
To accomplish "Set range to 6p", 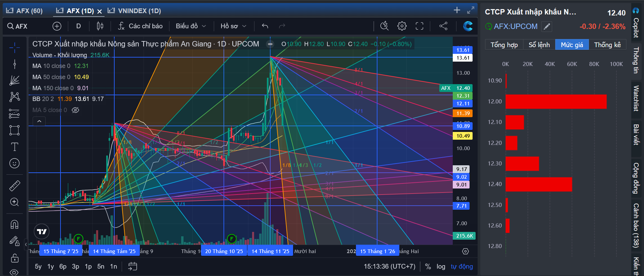I will pos(63,267).
